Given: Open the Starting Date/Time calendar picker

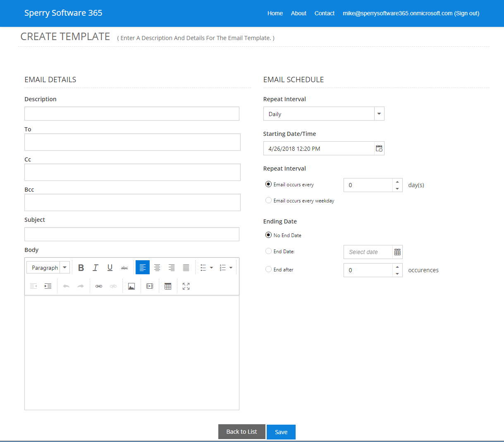Looking at the screenshot, I should 379,148.
